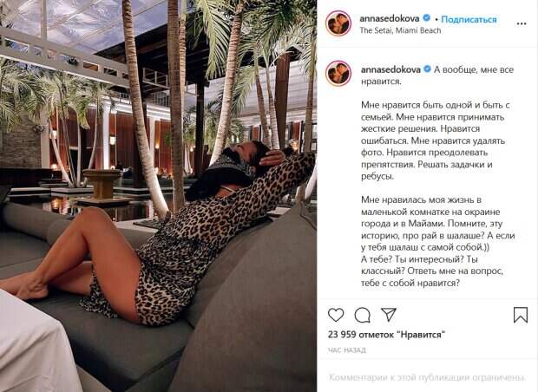The height and width of the screenshot is (392, 538).
Task: Save post with bookmark icon
Action: (x=520, y=315)
